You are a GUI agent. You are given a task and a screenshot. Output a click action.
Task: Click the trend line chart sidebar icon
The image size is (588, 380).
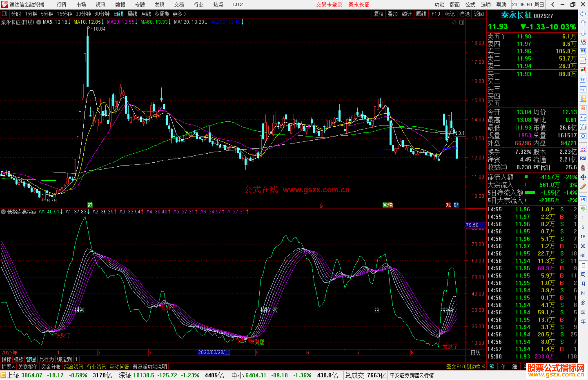(583, 61)
